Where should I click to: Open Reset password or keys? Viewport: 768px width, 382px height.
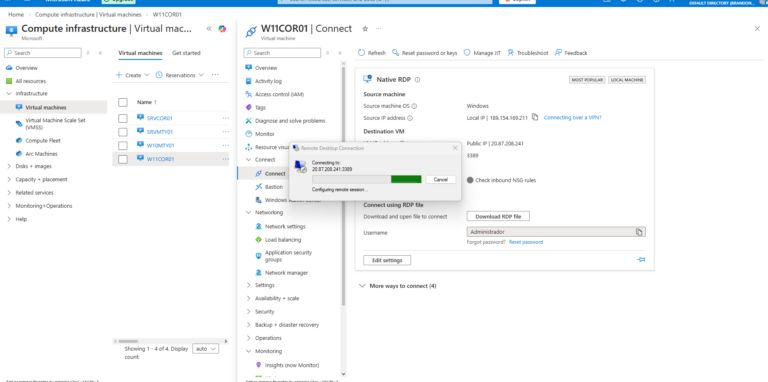click(425, 53)
